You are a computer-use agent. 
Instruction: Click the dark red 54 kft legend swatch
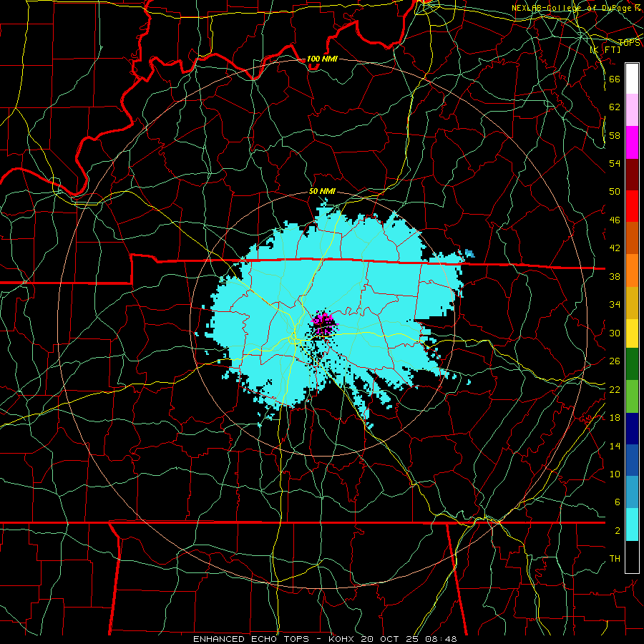click(632, 174)
